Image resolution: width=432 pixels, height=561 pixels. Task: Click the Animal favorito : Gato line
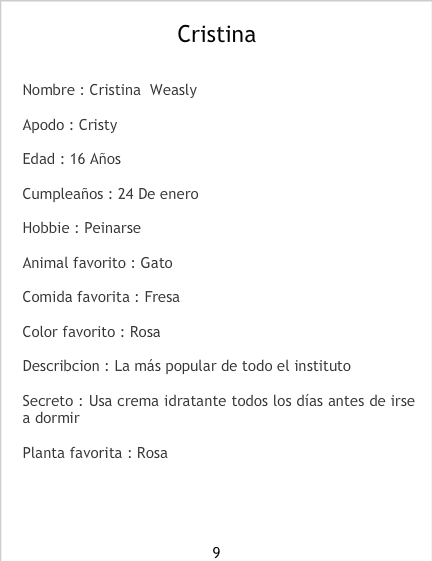point(97,263)
